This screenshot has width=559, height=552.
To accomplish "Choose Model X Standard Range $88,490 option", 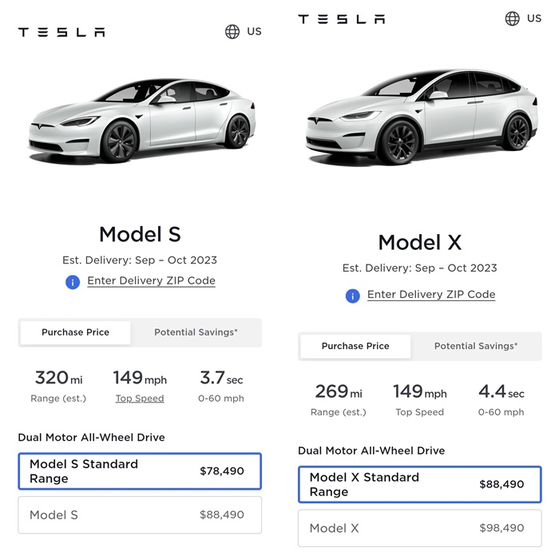I will 420,484.
